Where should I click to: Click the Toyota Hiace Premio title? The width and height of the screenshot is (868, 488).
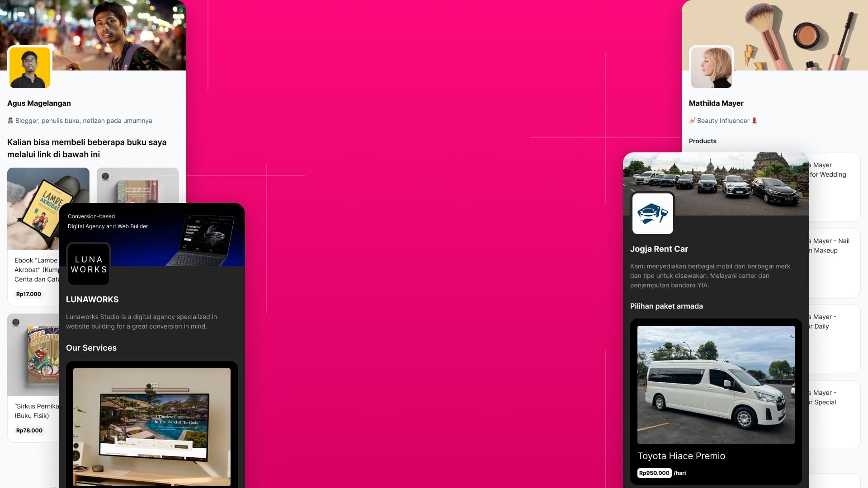(681, 456)
